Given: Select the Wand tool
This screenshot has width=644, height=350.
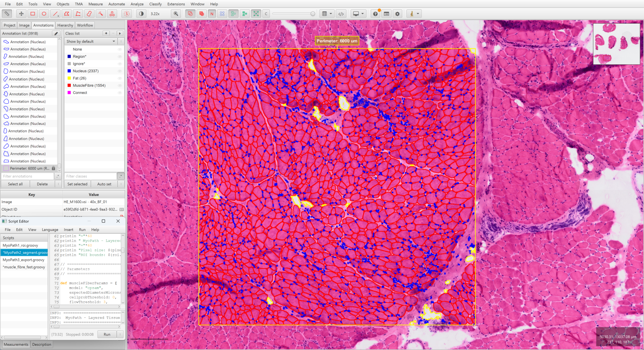Looking at the screenshot, I should (x=101, y=14).
